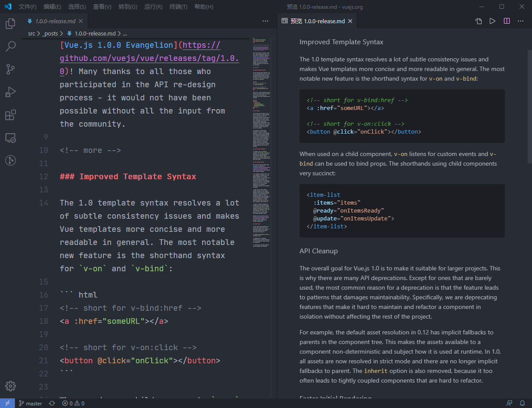
Task: Open the Extensions view
Action: [x=11, y=115]
